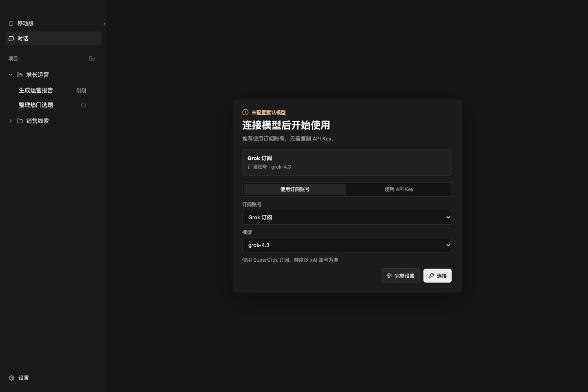The width and height of the screenshot is (588, 392).
Task: Open 设置 at the sidebar bottom
Action: point(53,378)
